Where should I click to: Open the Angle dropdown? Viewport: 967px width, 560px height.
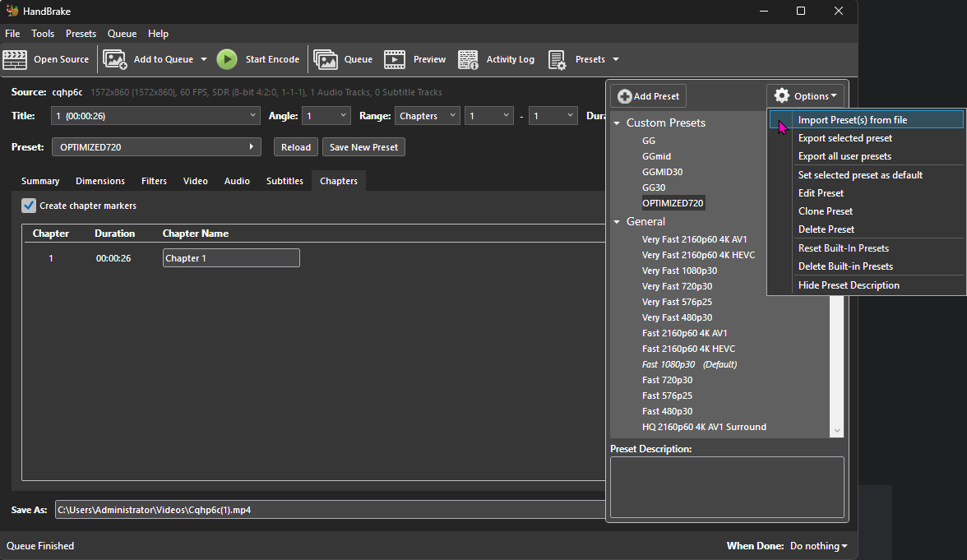pos(326,115)
